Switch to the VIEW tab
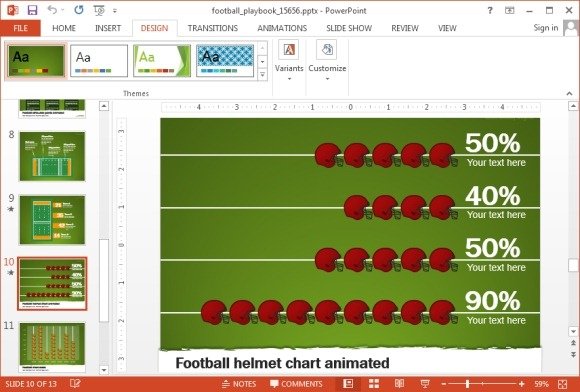580x392 pixels. click(x=447, y=28)
